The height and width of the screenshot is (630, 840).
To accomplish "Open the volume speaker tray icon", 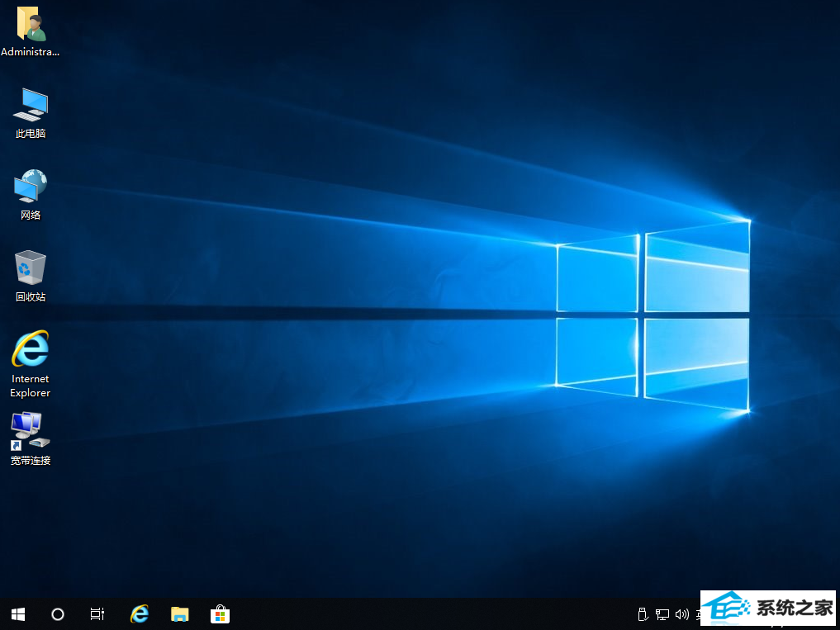I will click(x=682, y=614).
